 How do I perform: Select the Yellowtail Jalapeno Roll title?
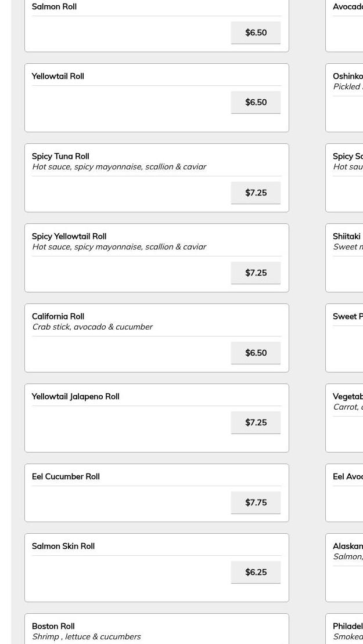(x=76, y=396)
